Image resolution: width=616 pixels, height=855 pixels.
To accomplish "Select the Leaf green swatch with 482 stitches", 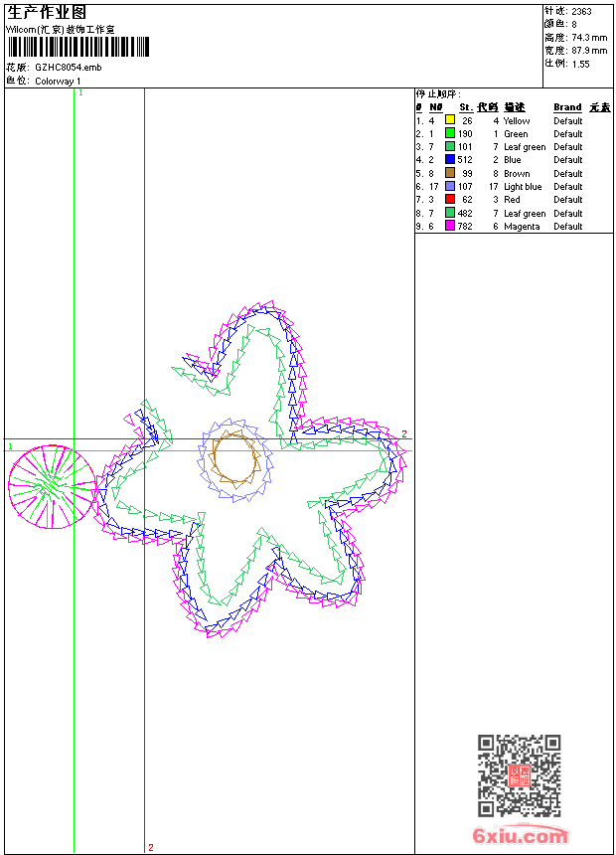I will click(450, 213).
